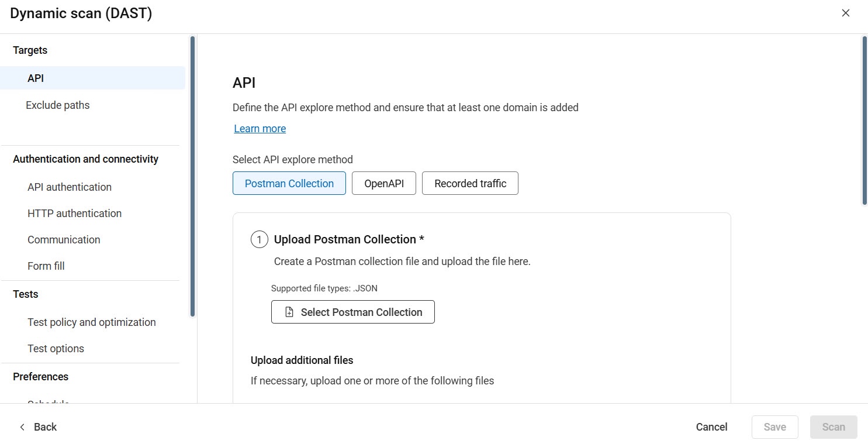Click the step 1 circle indicator

(x=259, y=239)
